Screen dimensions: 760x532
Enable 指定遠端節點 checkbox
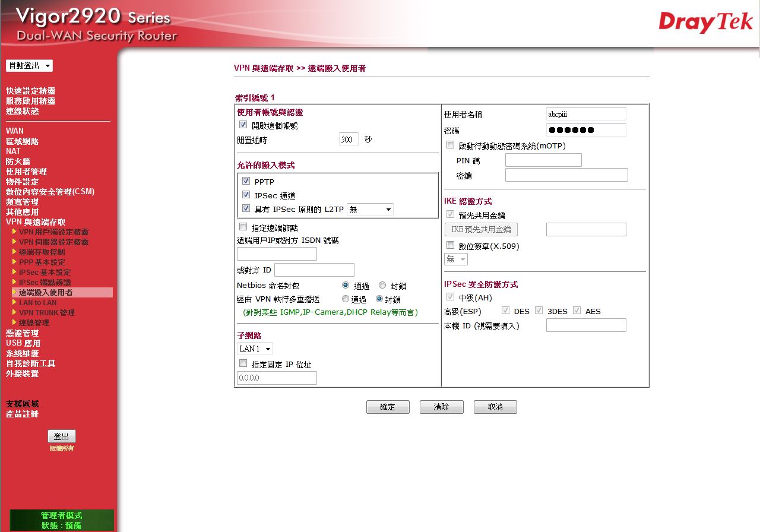pos(243,227)
